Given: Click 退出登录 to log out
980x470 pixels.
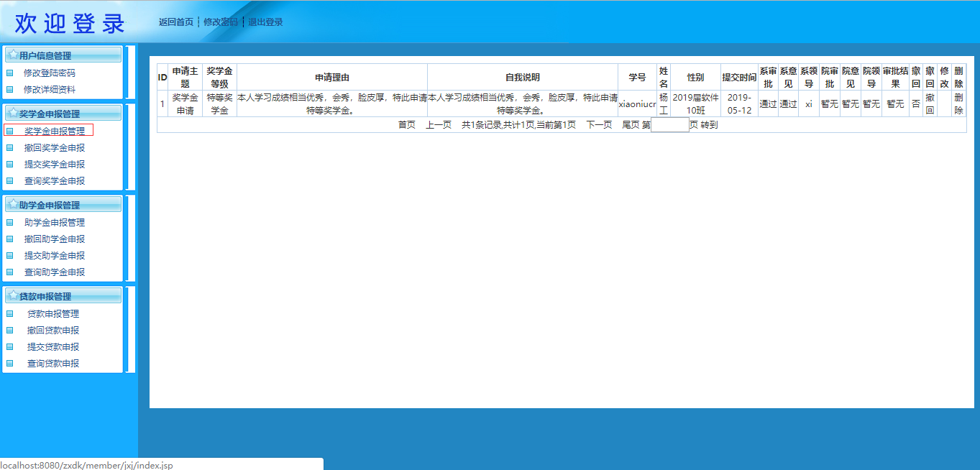Looking at the screenshot, I should pyautogui.click(x=265, y=22).
